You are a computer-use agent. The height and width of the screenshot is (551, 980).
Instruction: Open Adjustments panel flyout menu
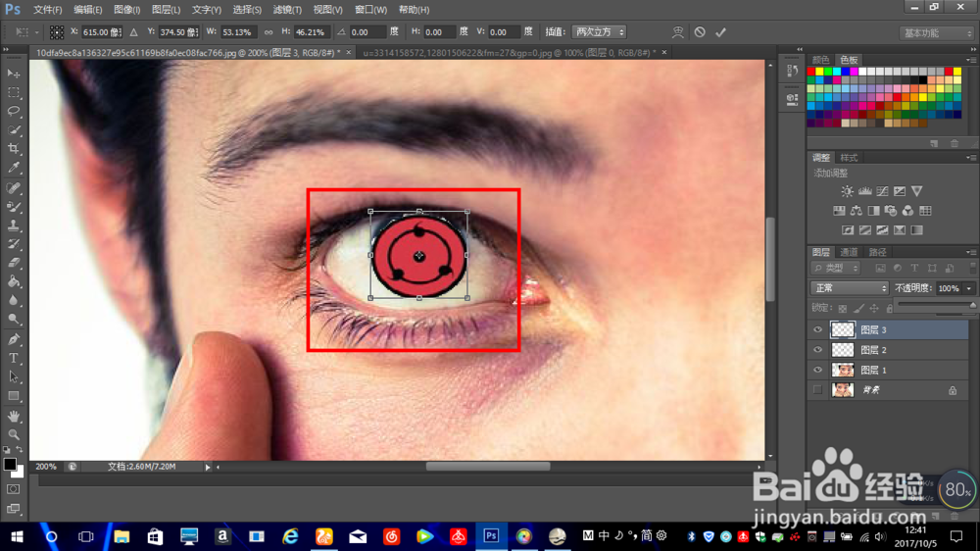[970, 158]
